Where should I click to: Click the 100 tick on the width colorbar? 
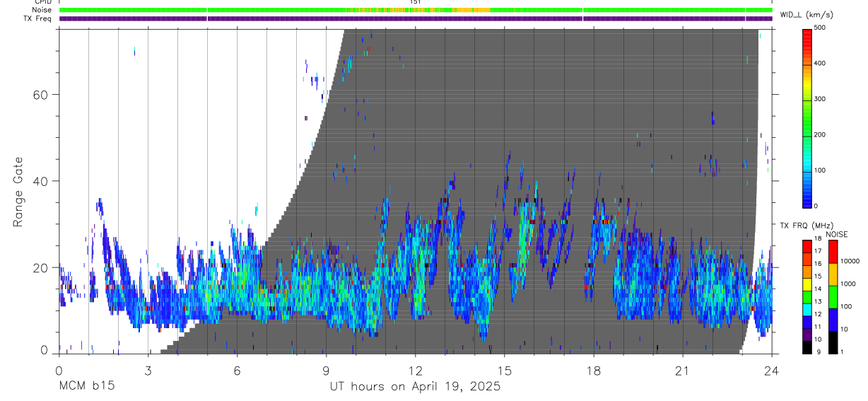(820, 170)
